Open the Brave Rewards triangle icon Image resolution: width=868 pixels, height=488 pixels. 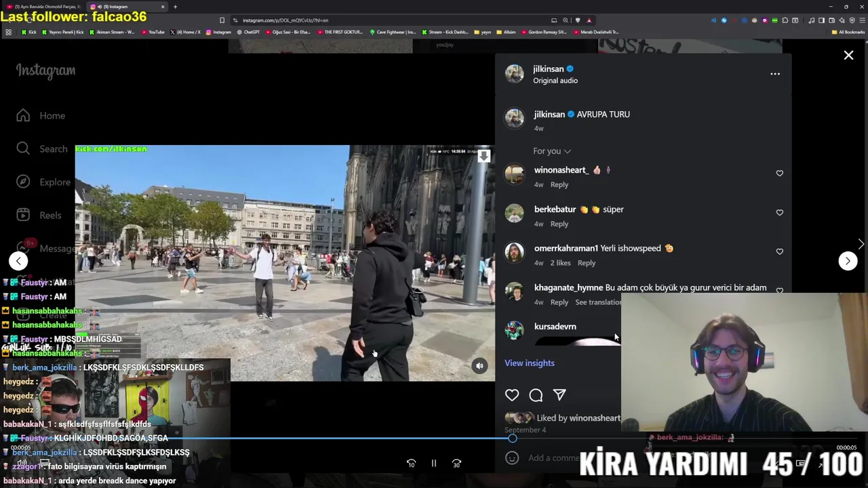click(589, 20)
